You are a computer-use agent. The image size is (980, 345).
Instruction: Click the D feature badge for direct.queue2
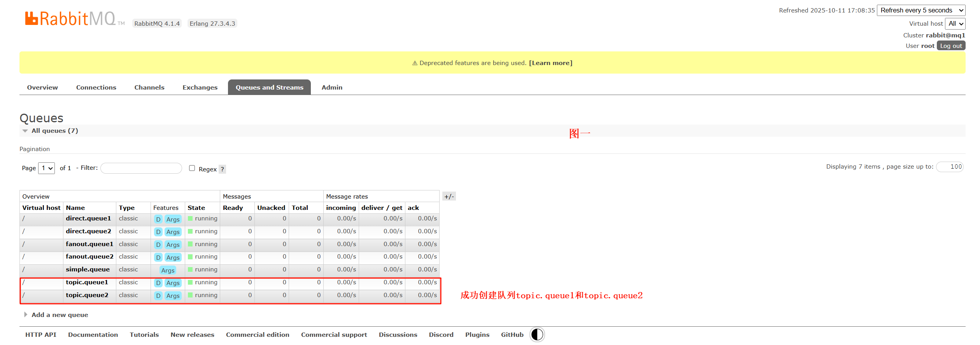(158, 232)
